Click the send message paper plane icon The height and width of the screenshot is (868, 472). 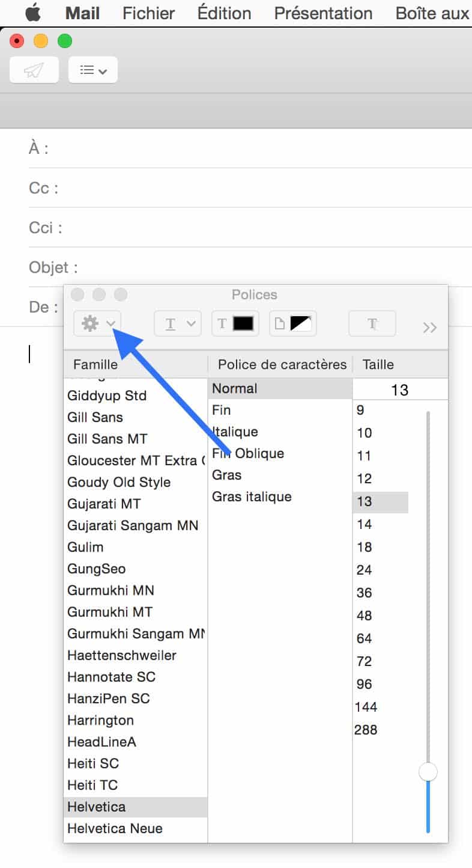pos(34,69)
